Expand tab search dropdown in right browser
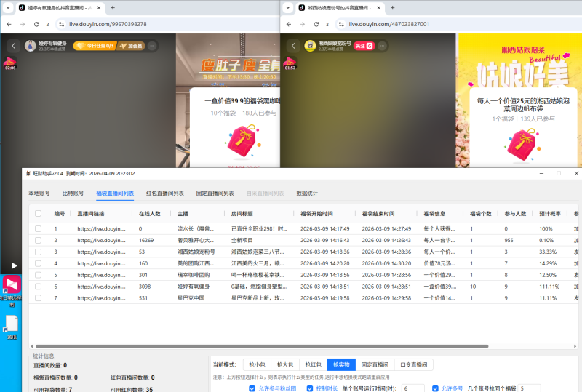 [287, 7]
